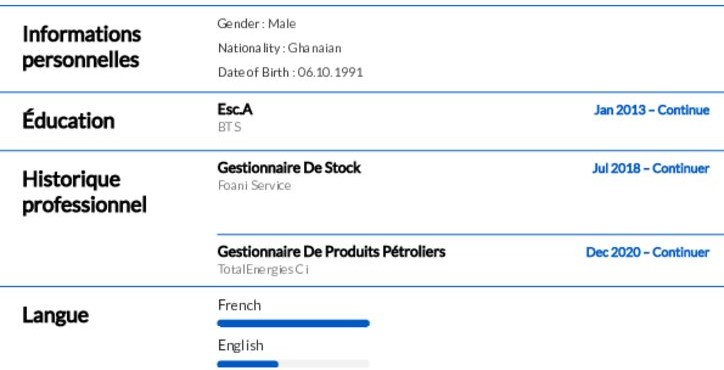
Task: Click the French language proficiency bar
Action: tap(293, 323)
